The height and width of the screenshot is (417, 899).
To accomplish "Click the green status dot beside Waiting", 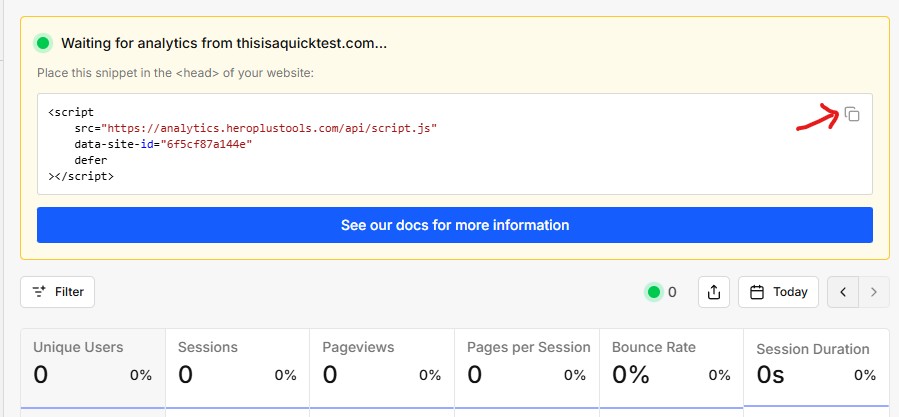I will [43, 43].
